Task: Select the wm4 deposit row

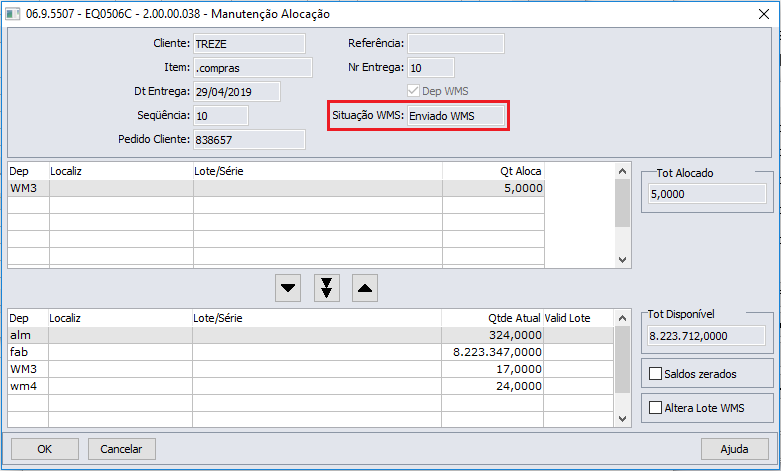Action: tap(311, 386)
